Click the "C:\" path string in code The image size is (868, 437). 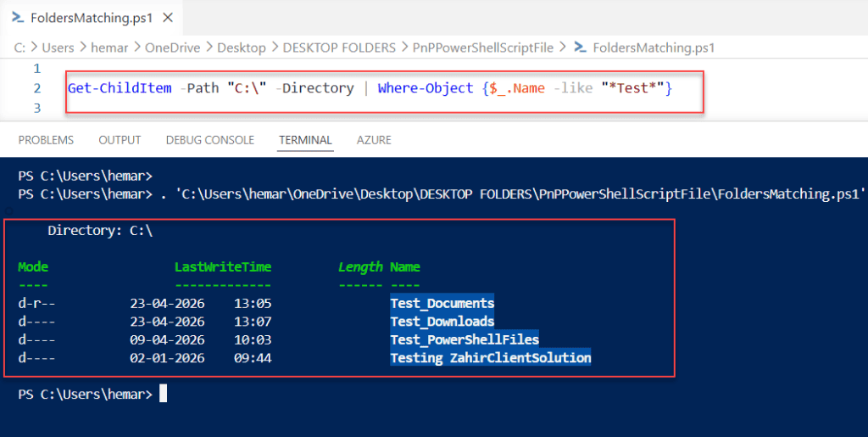pyautogui.click(x=248, y=88)
